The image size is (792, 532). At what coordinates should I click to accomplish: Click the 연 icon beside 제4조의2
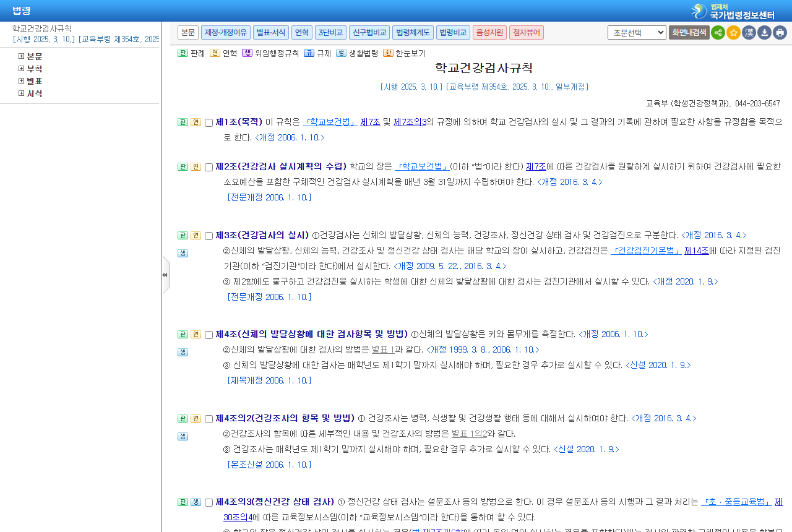point(196,418)
